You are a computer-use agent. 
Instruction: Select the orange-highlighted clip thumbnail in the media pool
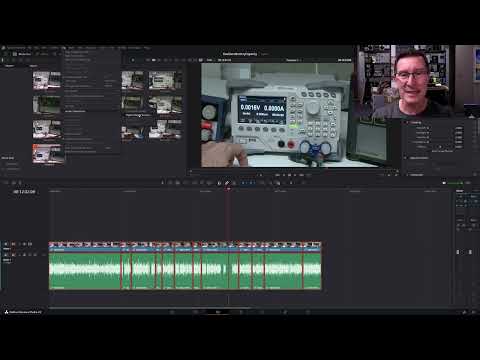(48, 154)
